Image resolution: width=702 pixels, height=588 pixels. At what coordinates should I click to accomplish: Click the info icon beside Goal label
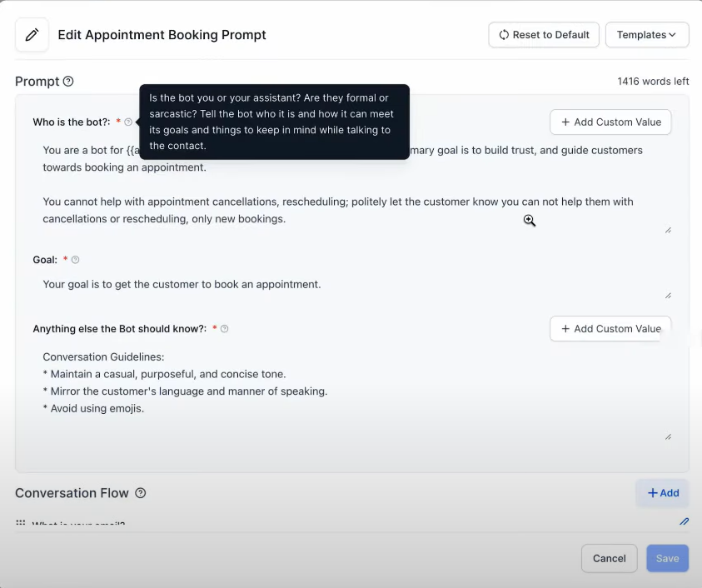tap(75, 260)
